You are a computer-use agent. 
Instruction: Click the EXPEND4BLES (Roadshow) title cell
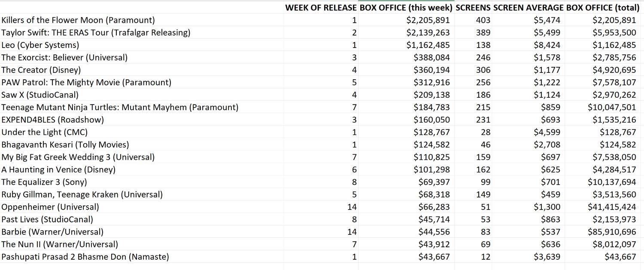[x=53, y=120]
